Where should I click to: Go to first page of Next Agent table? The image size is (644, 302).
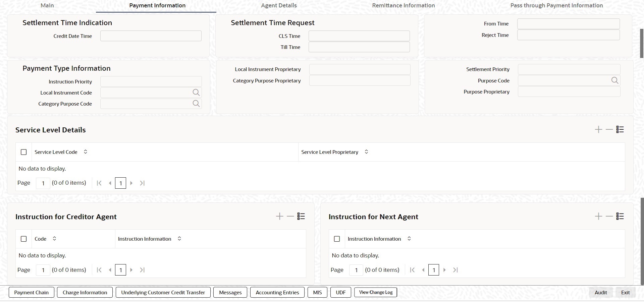coord(412,270)
